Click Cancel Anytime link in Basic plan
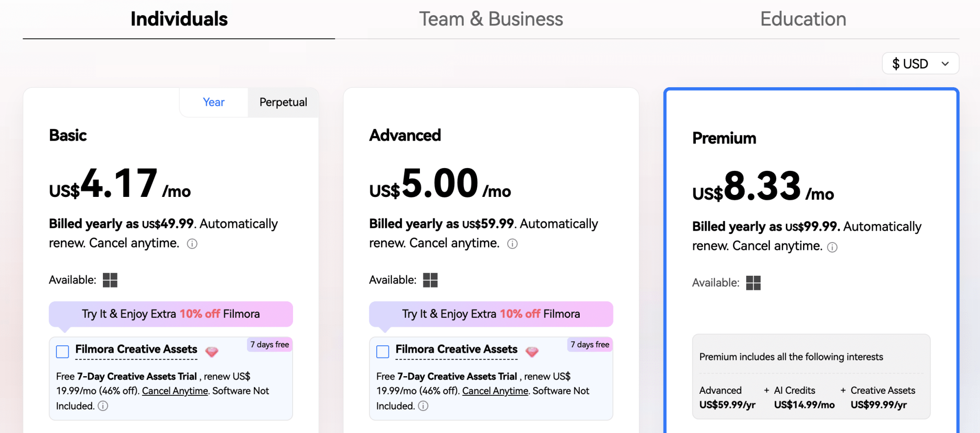This screenshot has height=433, width=980. 175,391
